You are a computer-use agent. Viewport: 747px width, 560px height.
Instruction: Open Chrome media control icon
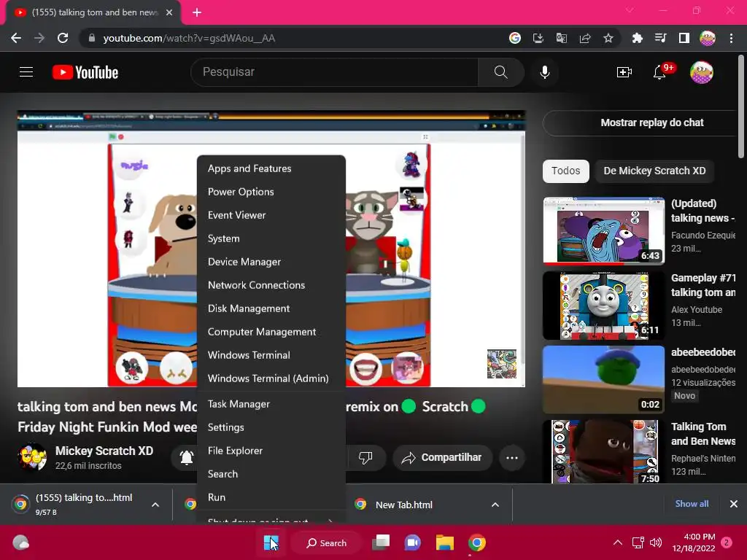(x=660, y=38)
